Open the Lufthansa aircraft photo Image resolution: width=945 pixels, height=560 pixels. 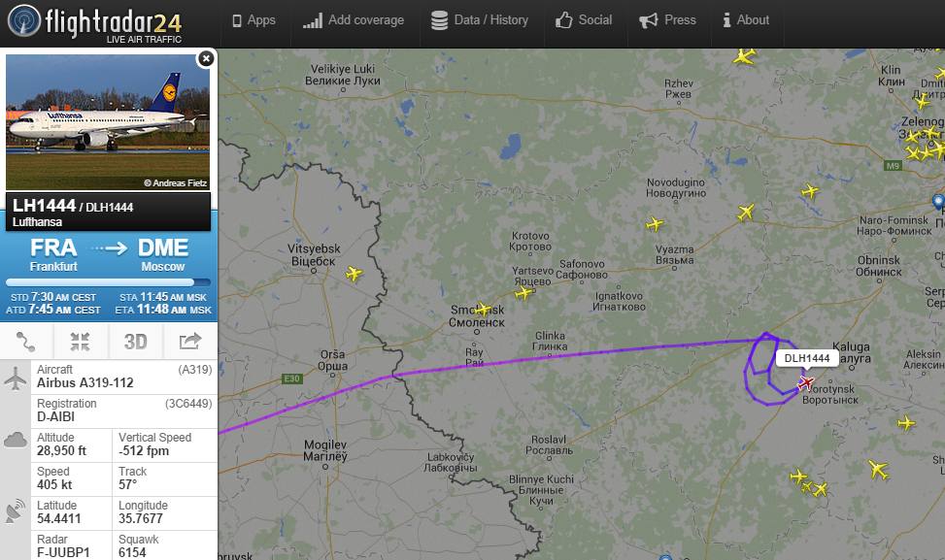point(108,122)
